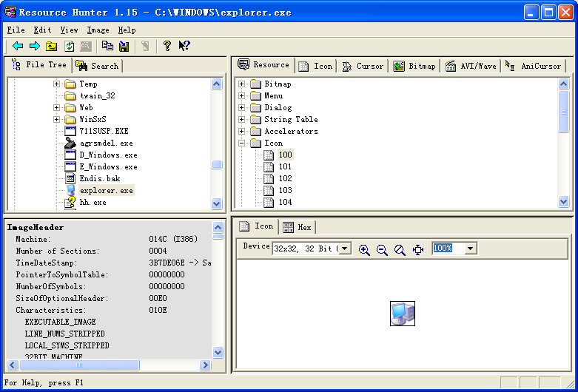Select D_Windows.exe in file tree
This screenshot has width=578, height=392.
coord(108,155)
